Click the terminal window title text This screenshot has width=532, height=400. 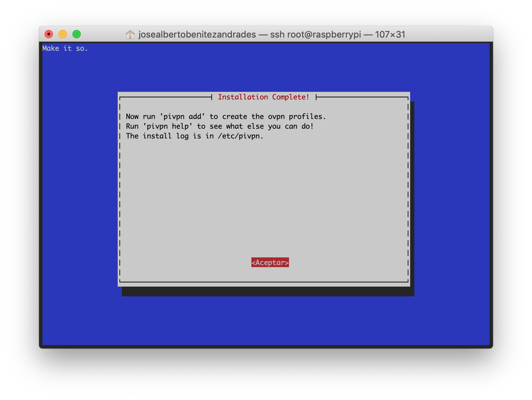[x=272, y=34]
